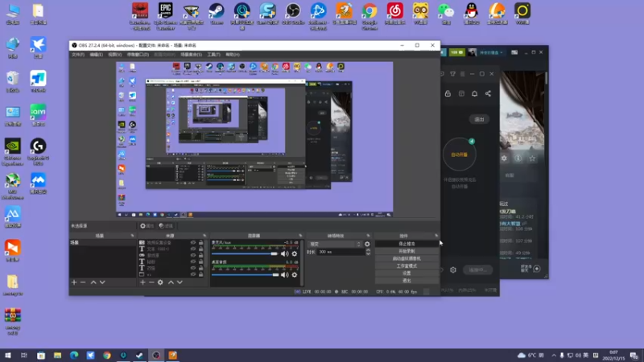Add a new scene with plus icon

coord(74,282)
